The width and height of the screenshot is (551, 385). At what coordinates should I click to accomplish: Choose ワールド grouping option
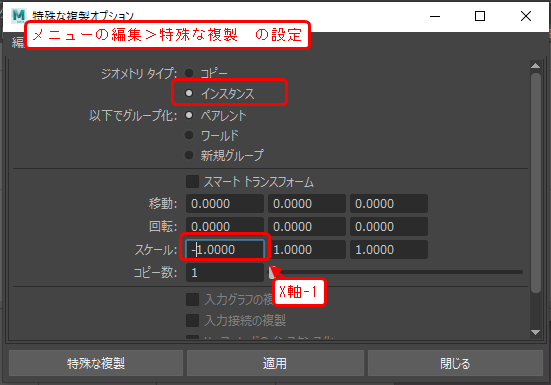point(189,135)
